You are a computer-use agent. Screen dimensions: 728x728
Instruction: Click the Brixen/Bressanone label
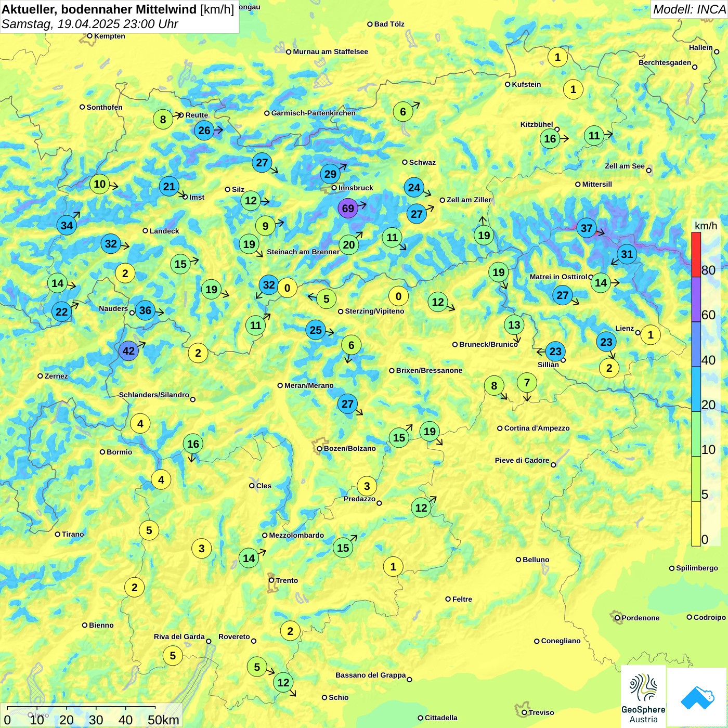pyautogui.click(x=429, y=370)
